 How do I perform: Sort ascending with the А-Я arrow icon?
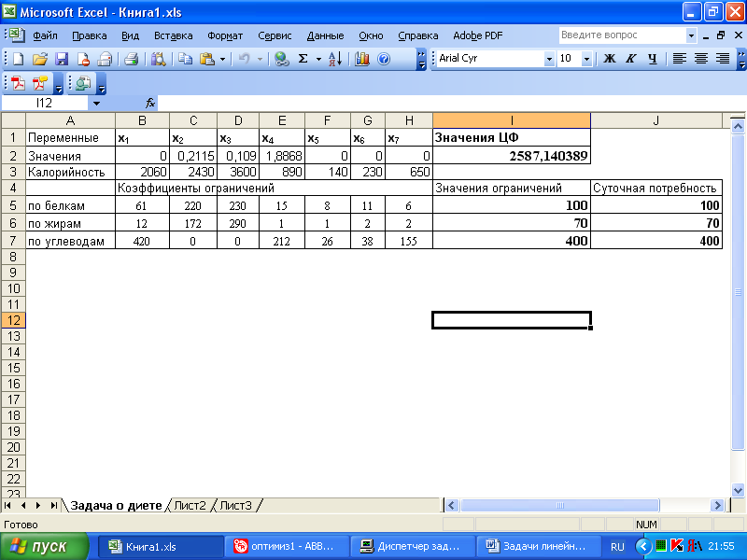335,59
